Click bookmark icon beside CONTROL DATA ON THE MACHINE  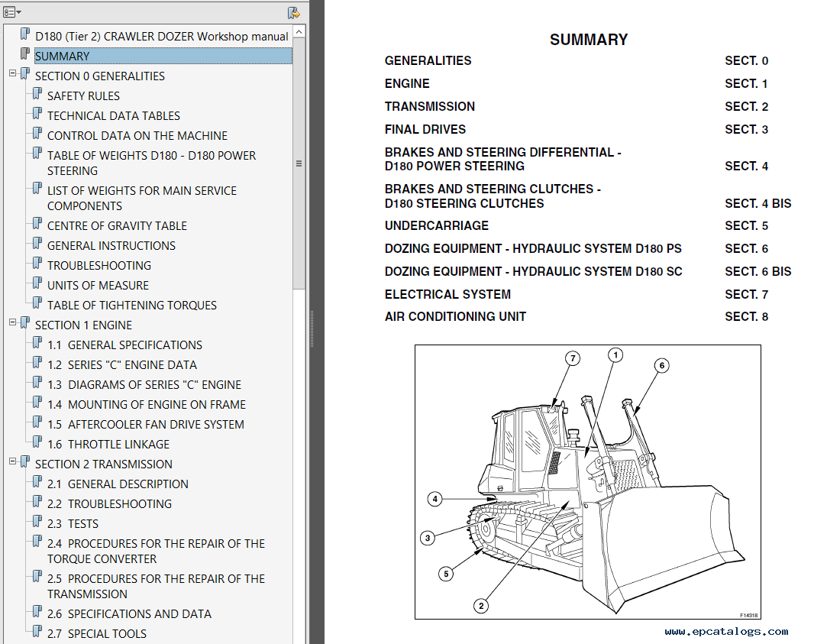[x=37, y=134]
